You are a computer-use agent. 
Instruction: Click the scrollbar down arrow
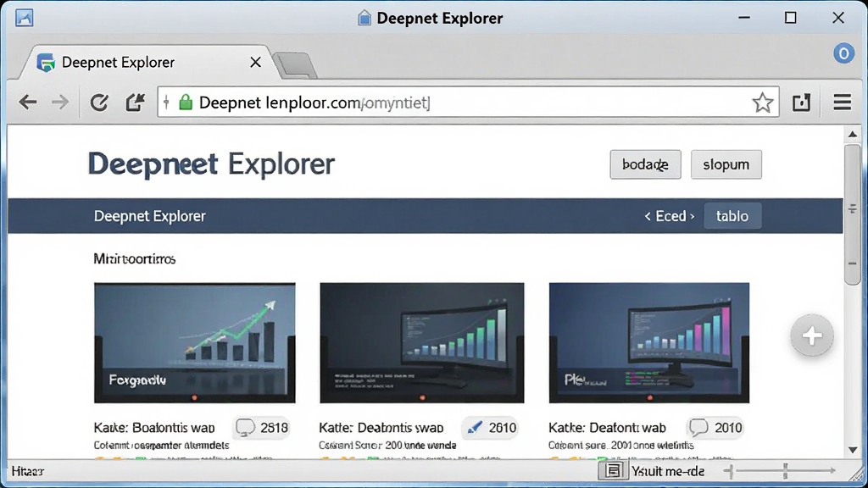coord(853,450)
